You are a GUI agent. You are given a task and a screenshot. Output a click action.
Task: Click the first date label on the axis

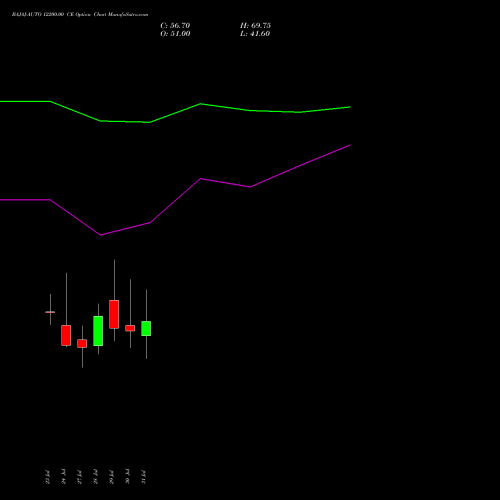tap(47, 477)
